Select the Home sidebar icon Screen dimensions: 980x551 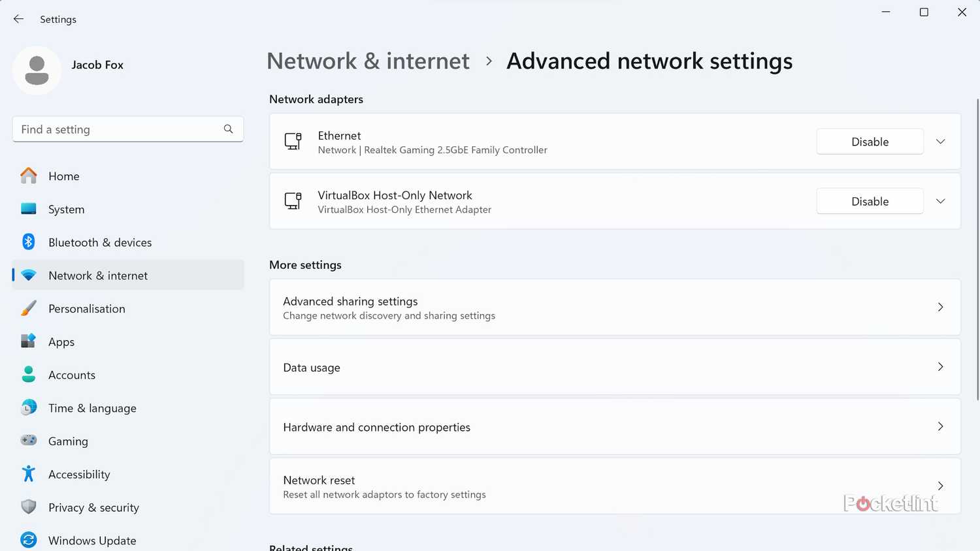coord(29,176)
